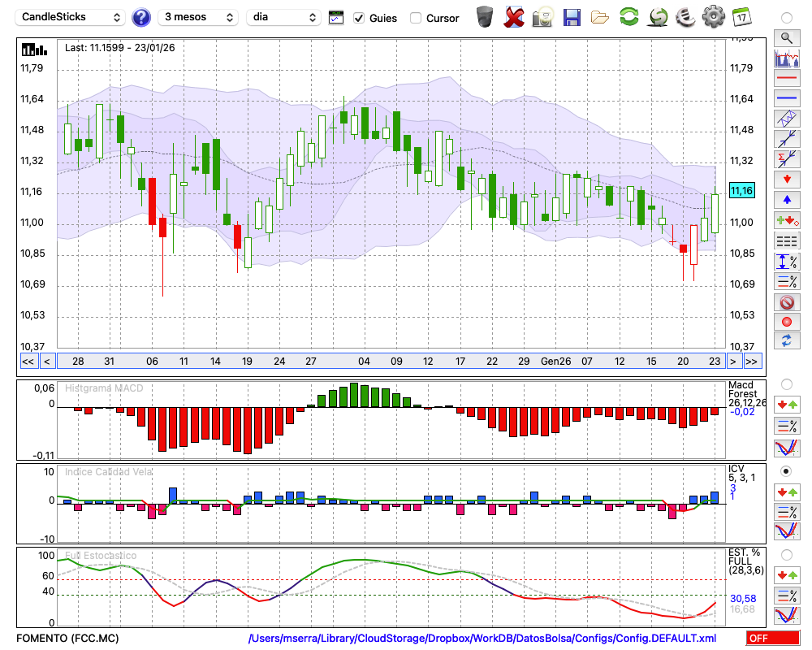Viewport: 812px width, 650px height.
Task: Click the Config.DEFAULT.xml file path link
Action: (482, 639)
